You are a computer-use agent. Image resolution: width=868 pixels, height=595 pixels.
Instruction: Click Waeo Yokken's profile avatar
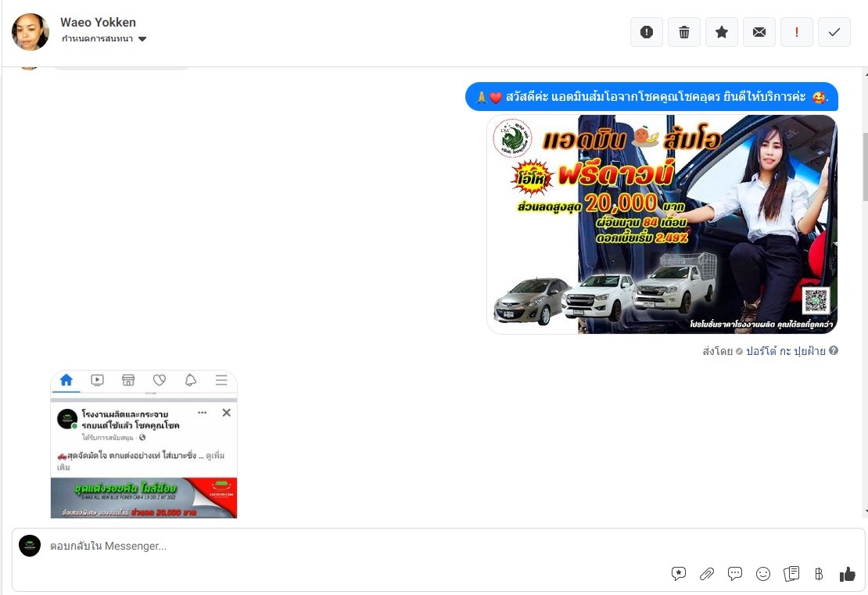tap(30, 31)
